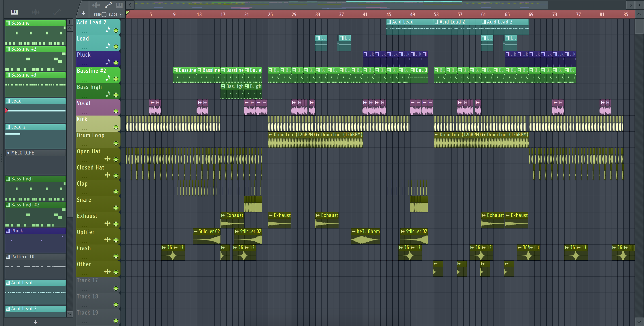Open the he3..8bpm clip menu
Viewport: 644px width, 326px height.
click(x=353, y=231)
